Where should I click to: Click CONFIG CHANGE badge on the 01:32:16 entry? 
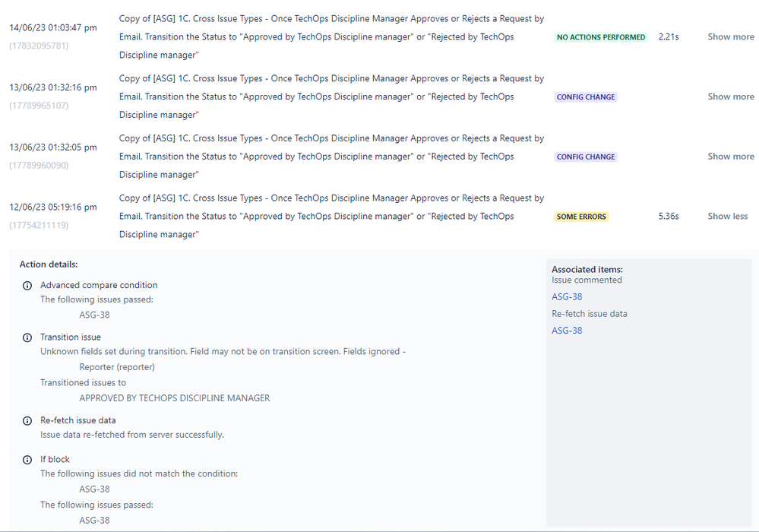tap(586, 97)
